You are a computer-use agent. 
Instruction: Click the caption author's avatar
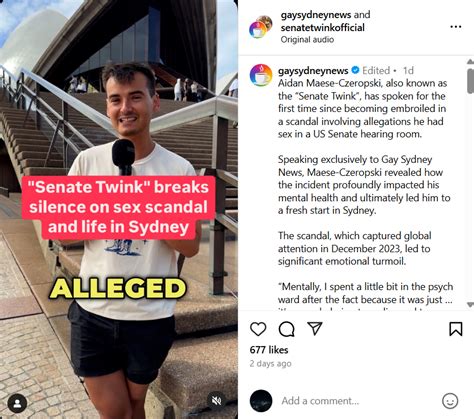point(261,75)
